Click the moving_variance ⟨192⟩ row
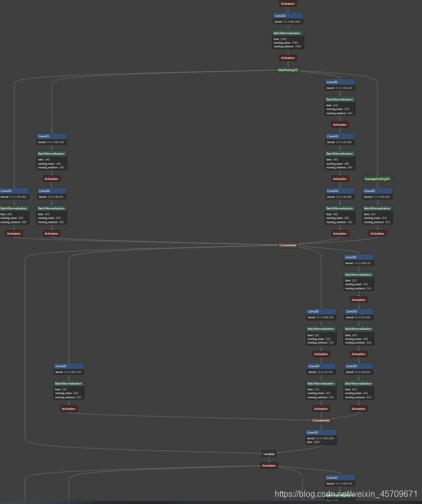The width and height of the screenshot is (422, 504). [x=288, y=46]
